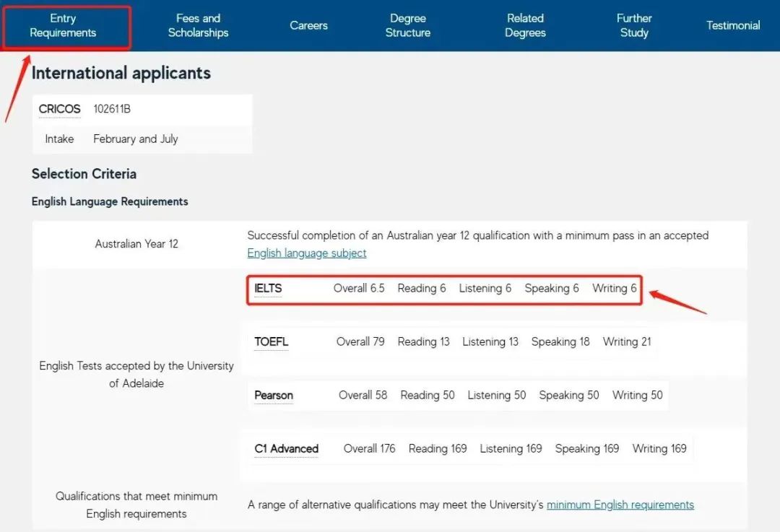Viewport: 780px width, 532px height.
Task: Go to Related Degrees tab
Action: click(x=525, y=25)
